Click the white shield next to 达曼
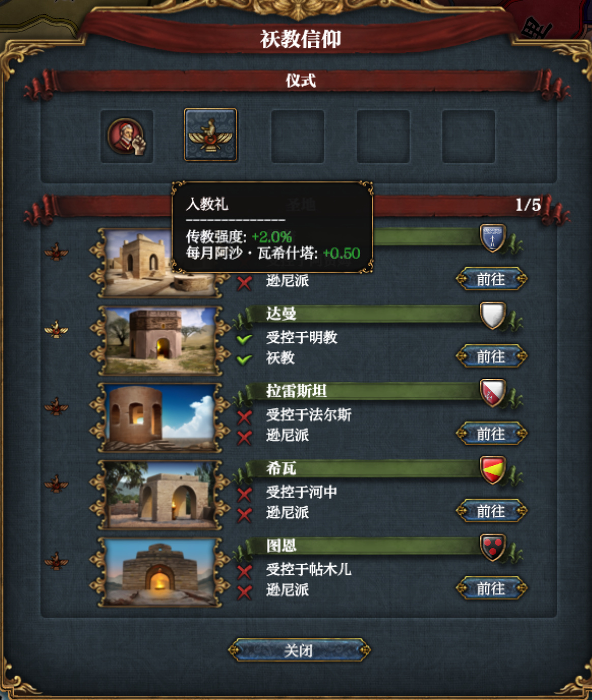The image size is (592, 700). pos(492,316)
